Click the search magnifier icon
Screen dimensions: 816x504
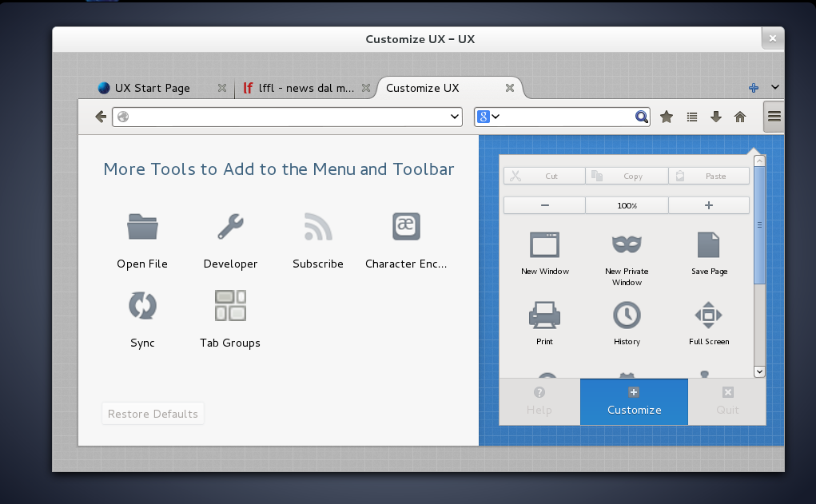tap(642, 117)
